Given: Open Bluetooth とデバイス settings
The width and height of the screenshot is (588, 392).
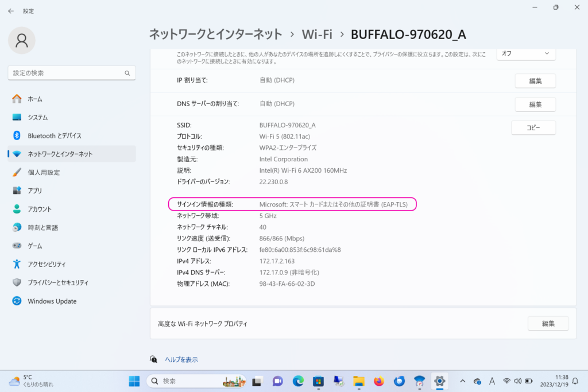Looking at the screenshot, I should 72,135.
